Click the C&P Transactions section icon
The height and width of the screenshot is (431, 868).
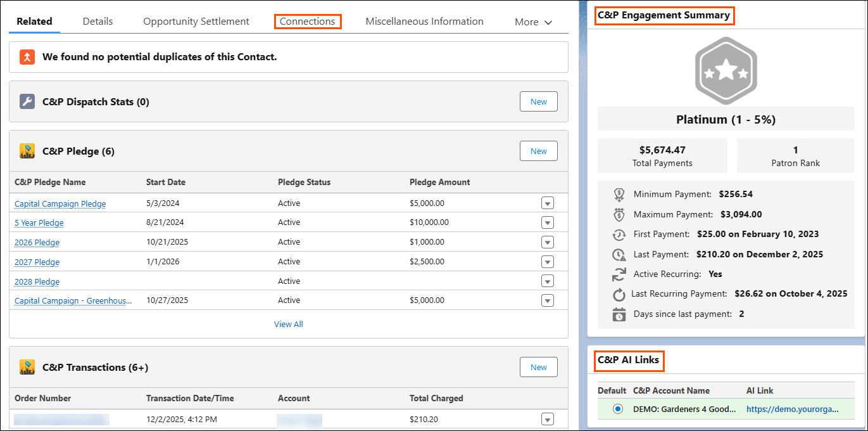pyautogui.click(x=27, y=367)
